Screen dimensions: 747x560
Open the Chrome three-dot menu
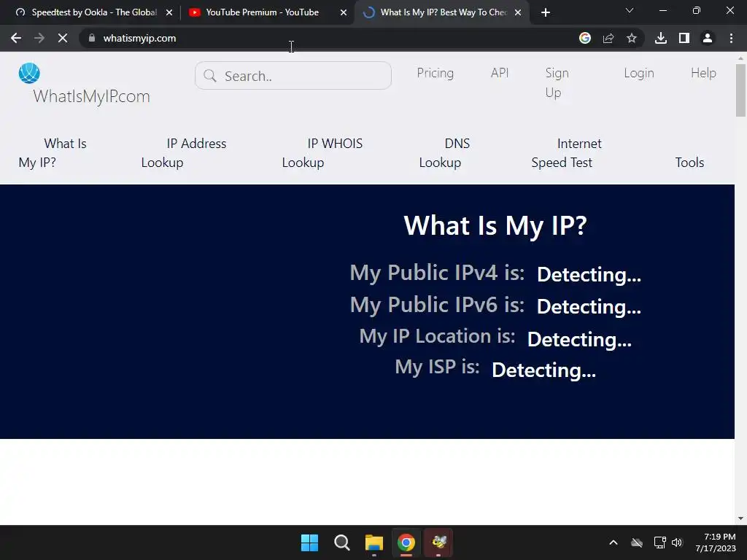click(x=731, y=38)
